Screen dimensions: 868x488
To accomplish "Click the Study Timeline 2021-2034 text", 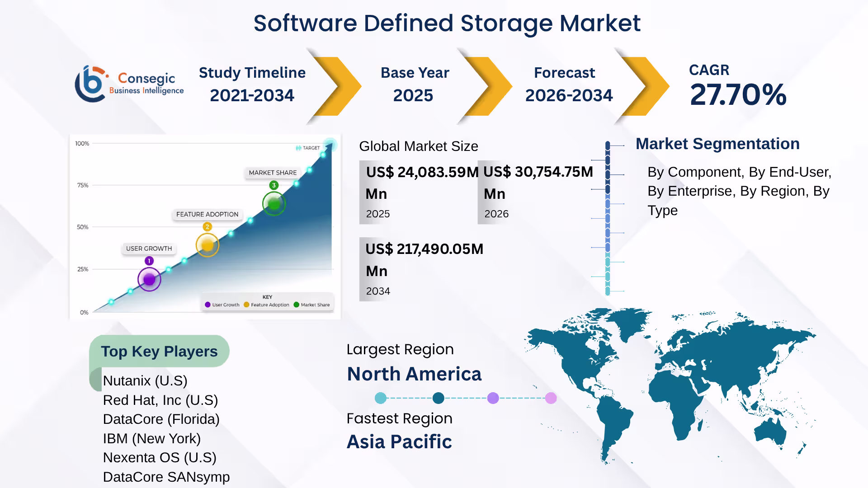I will tap(252, 84).
